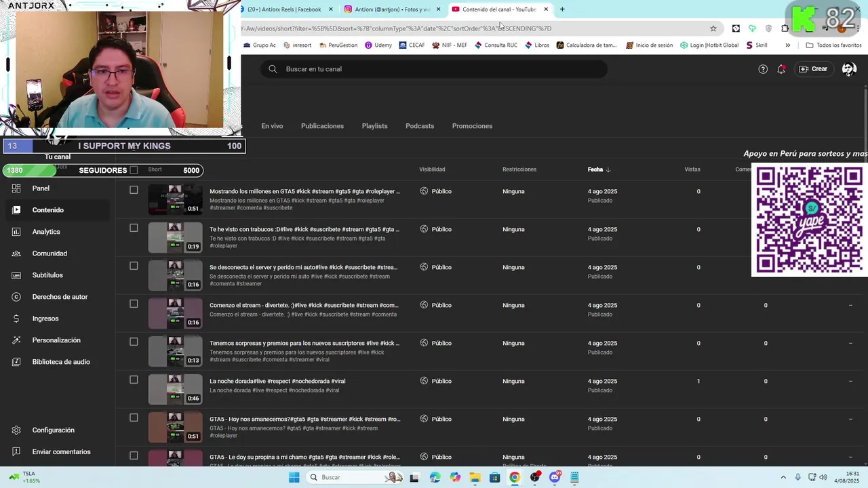Open 'Tenemos sorpresas y premios' video title

[x=304, y=343]
